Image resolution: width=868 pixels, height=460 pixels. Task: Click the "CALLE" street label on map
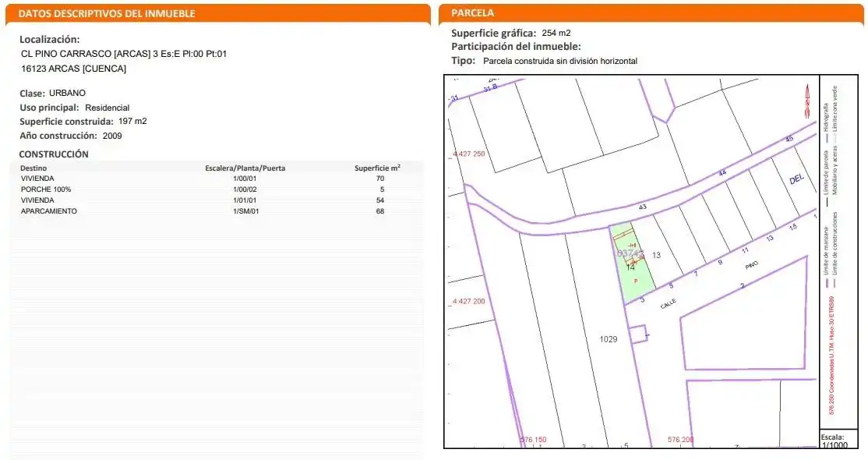pyautogui.click(x=669, y=304)
